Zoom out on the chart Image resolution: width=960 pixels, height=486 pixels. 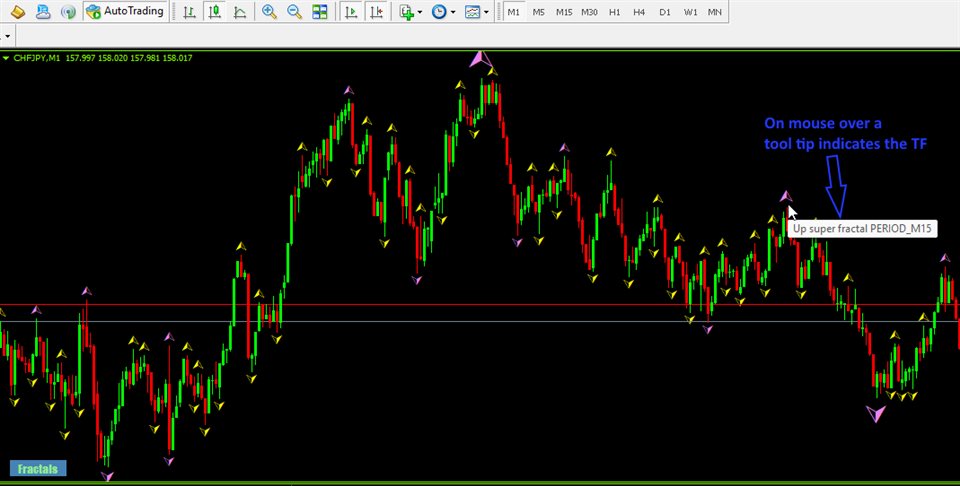[x=294, y=12]
